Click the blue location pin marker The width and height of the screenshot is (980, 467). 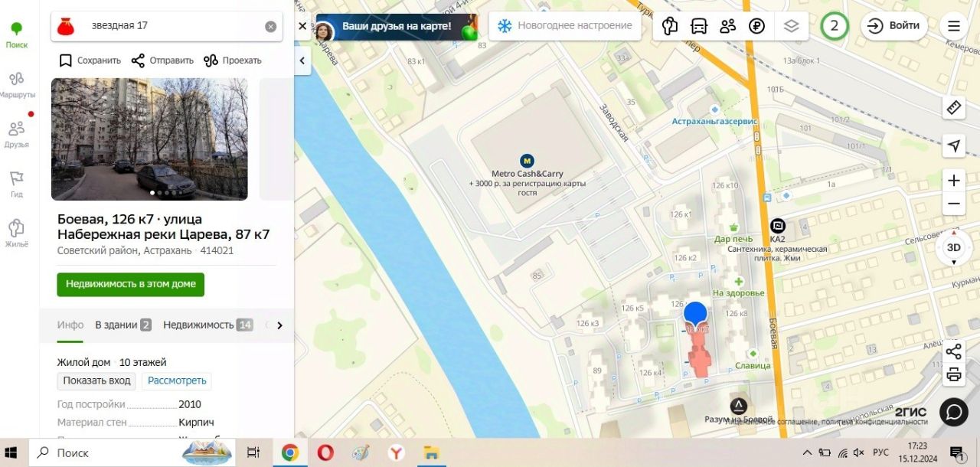694,315
